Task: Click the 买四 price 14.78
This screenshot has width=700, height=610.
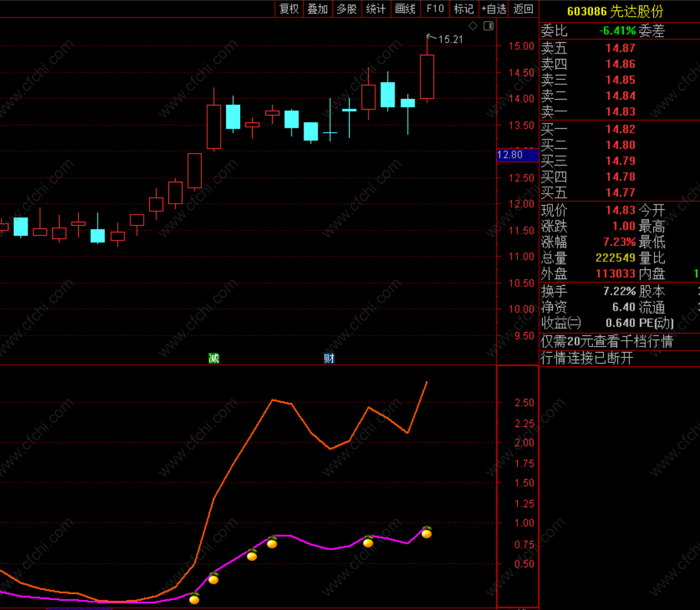Action: (620, 176)
